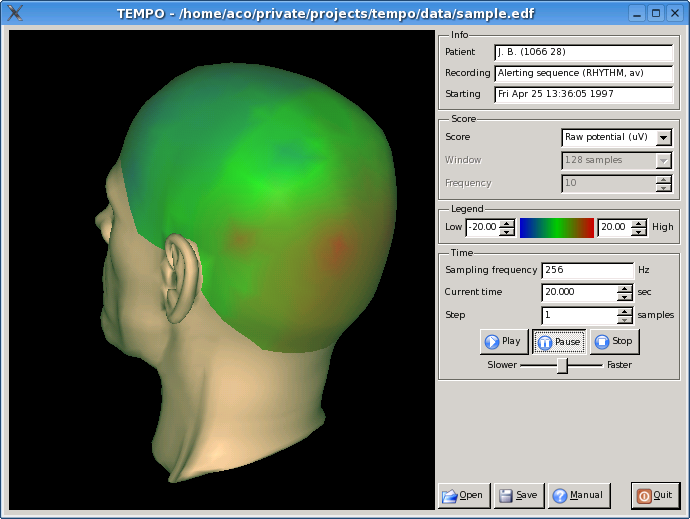Stop the EEG playback
This screenshot has width=690, height=519.
pos(613,341)
